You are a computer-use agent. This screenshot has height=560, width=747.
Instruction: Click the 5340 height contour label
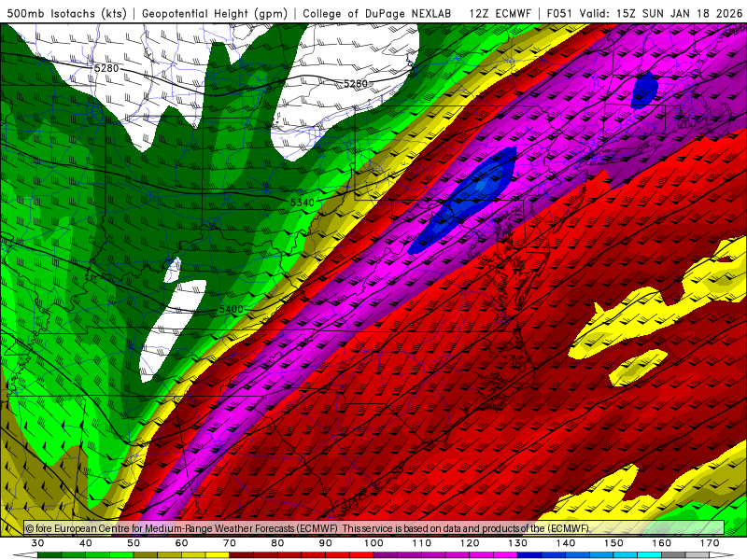coord(303,203)
